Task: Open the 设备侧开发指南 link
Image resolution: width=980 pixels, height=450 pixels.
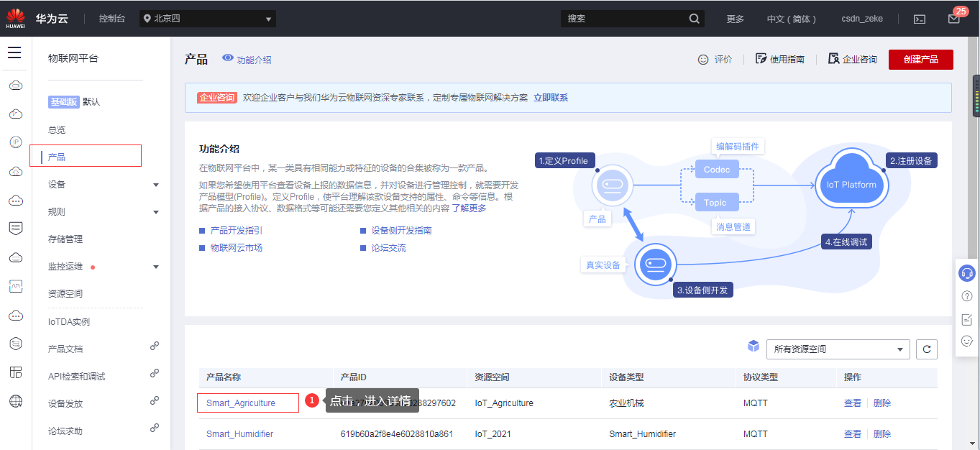Action: (x=401, y=231)
